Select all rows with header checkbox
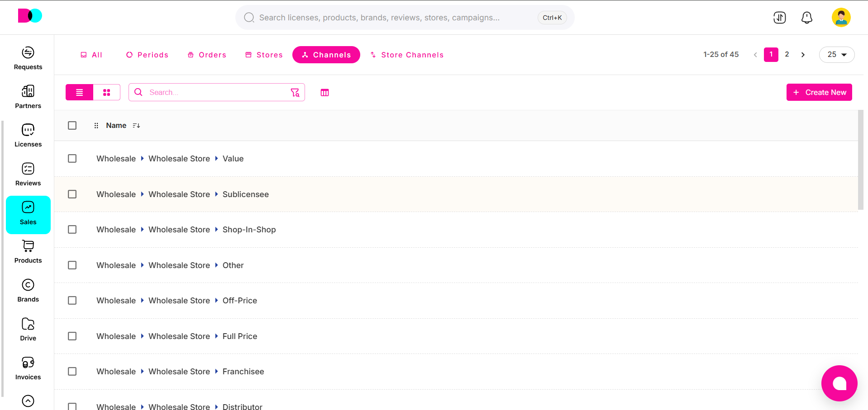 pyautogui.click(x=72, y=125)
